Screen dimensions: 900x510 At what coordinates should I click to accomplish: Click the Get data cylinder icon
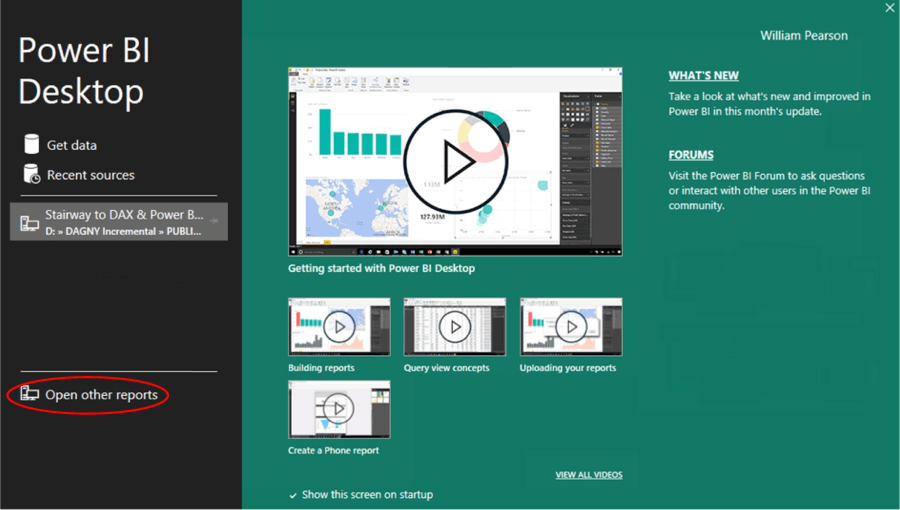(32, 144)
